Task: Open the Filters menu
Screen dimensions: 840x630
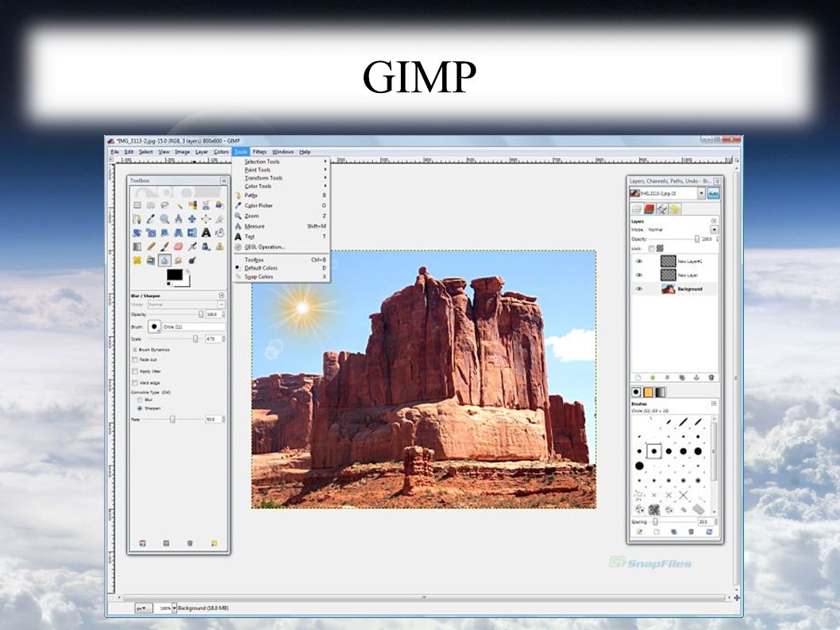Action: pos(260,152)
